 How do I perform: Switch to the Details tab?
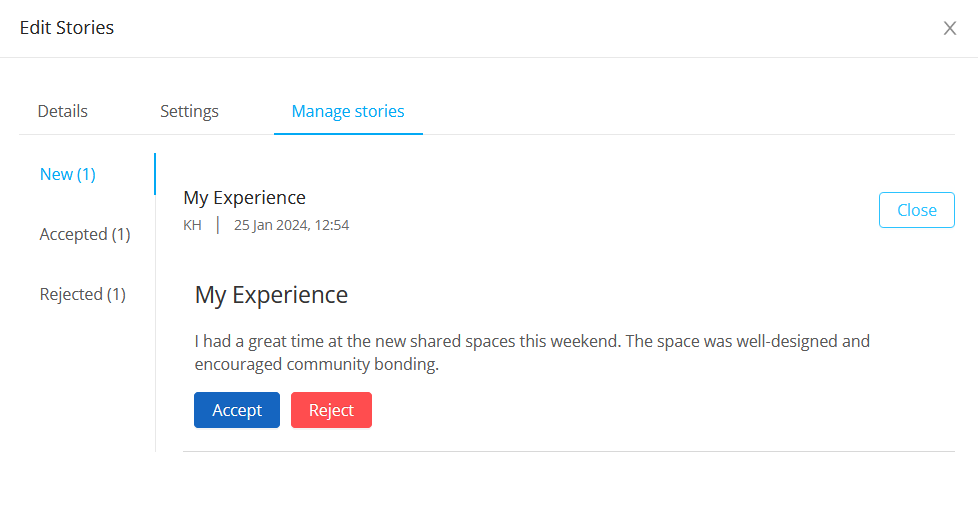[x=62, y=111]
